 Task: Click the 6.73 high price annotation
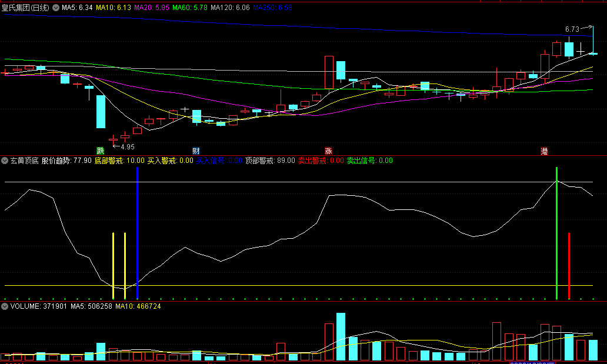click(572, 29)
